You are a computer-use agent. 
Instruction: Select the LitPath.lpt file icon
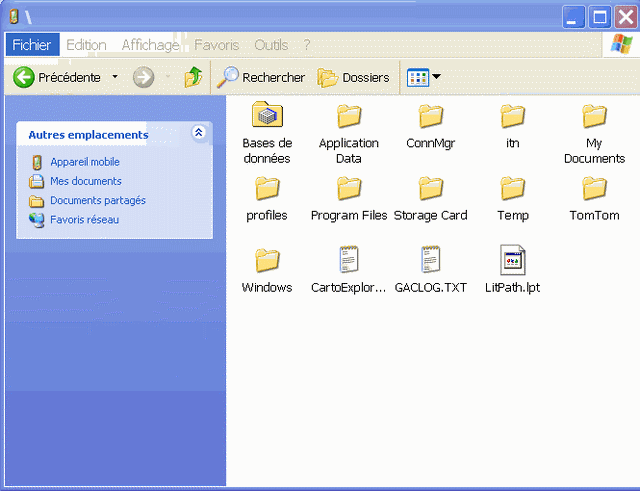click(513, 260)
